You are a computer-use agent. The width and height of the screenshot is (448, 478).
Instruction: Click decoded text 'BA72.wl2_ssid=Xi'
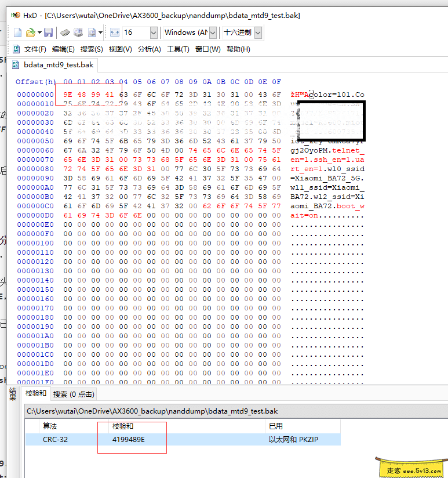[327, 197]
